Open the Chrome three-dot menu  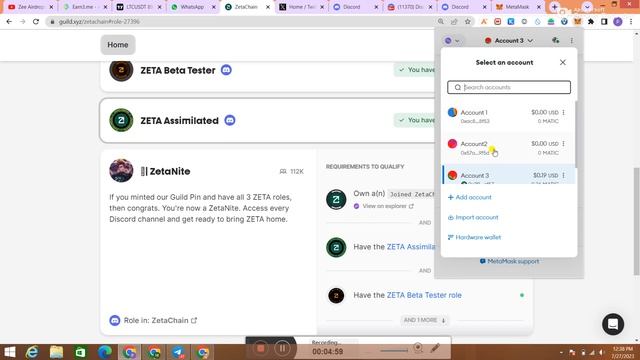click(x=631, y=22)
